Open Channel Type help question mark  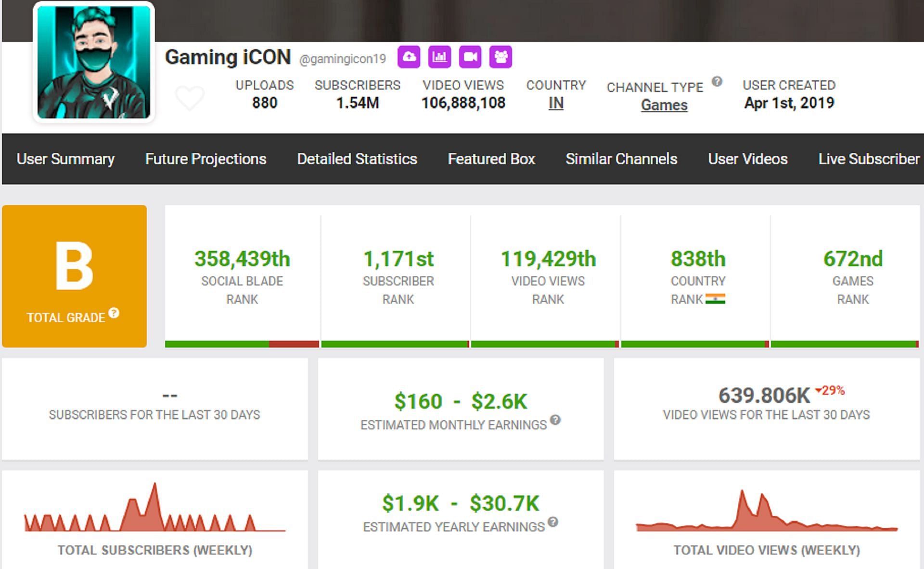coord(717,81)
